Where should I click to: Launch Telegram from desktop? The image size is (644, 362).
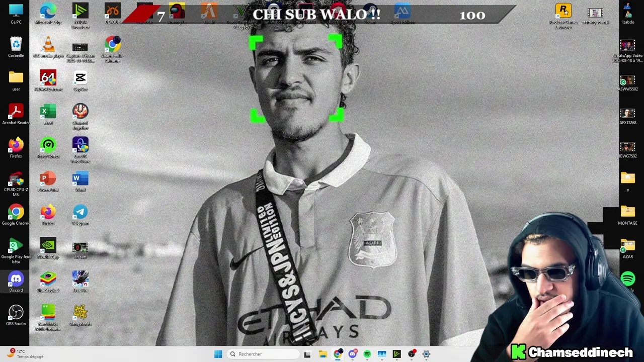coord(80,215)
